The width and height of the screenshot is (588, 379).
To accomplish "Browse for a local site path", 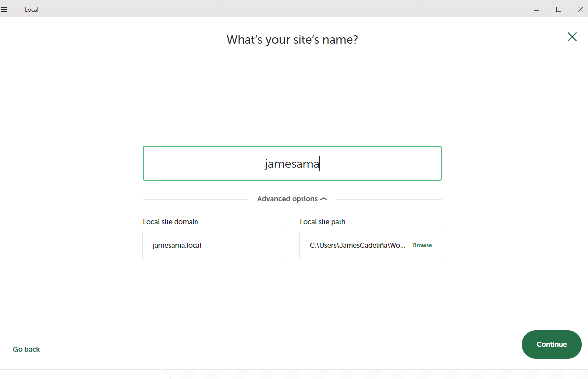I will (x=422, y=245).
